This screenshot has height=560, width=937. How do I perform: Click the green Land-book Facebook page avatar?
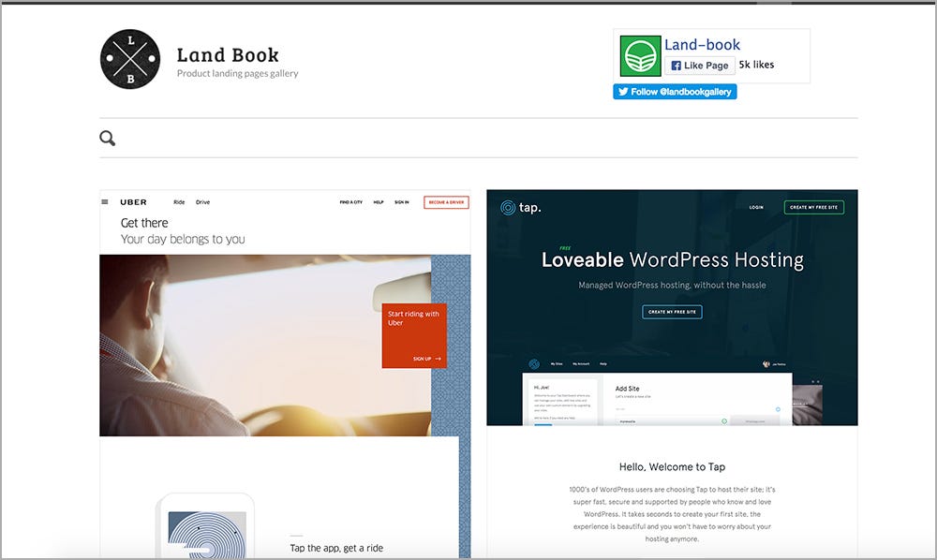point(641,56)
